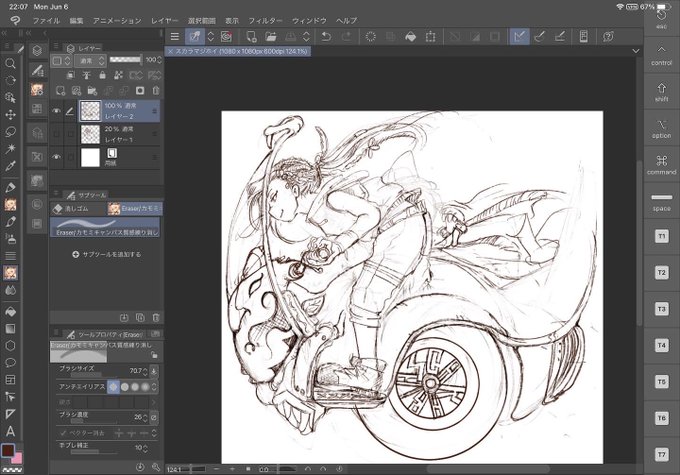Select the Balloon tool
Viewport: 680px width, 475px height.
pos(10,363)
